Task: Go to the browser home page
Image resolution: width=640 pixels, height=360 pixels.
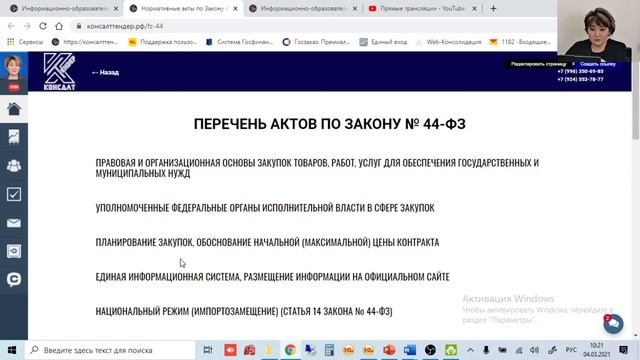Action: pyautogui.click(x=59, y=26)
